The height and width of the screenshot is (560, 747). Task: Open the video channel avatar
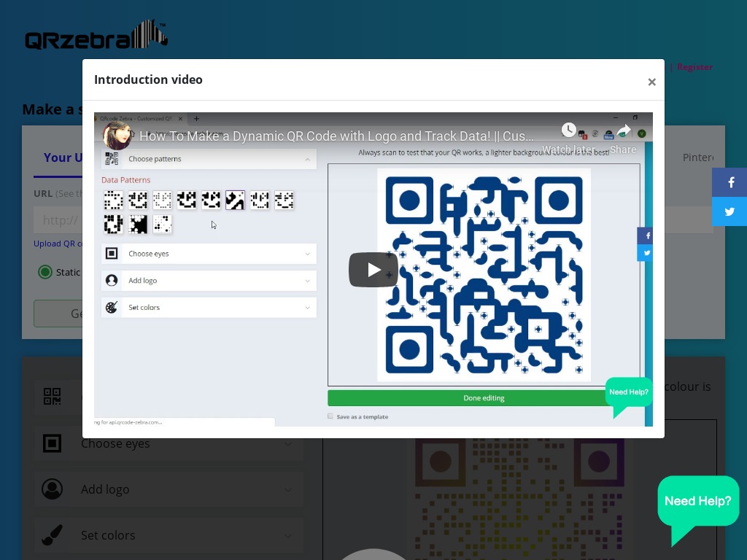[x=117, y=135]
